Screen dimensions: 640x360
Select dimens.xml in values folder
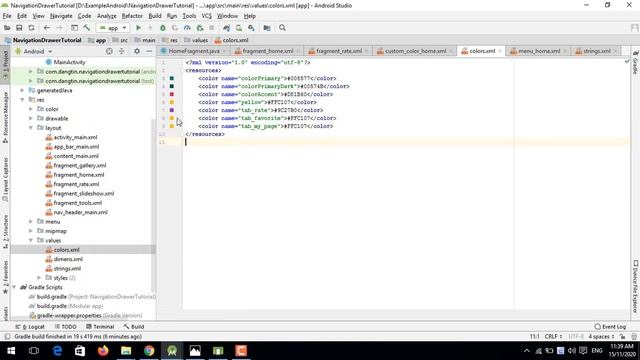68,259
